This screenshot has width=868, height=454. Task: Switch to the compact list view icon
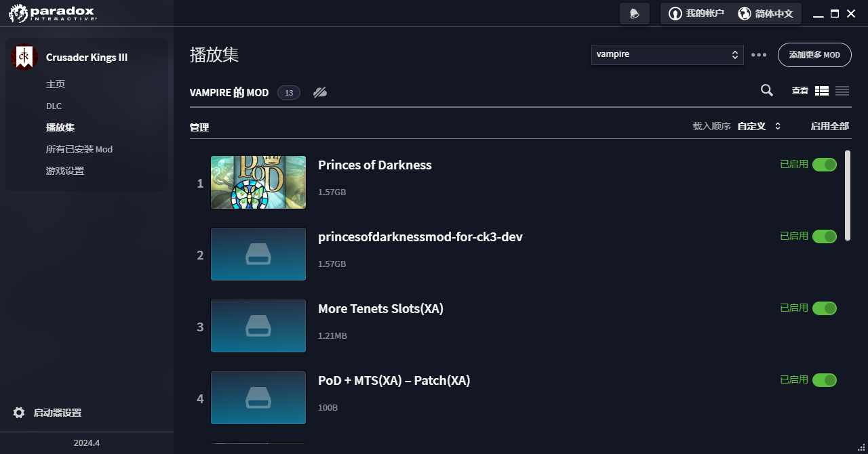pyautogui.click(x=842, y=91)
